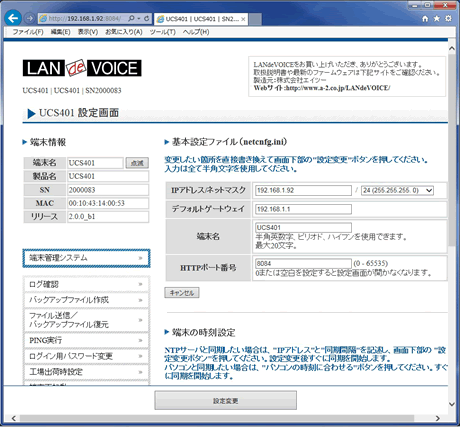This screenshot has height=427, width=460.
Task: Open the ヘルプ(H) menu
Action: pos(196,32)
